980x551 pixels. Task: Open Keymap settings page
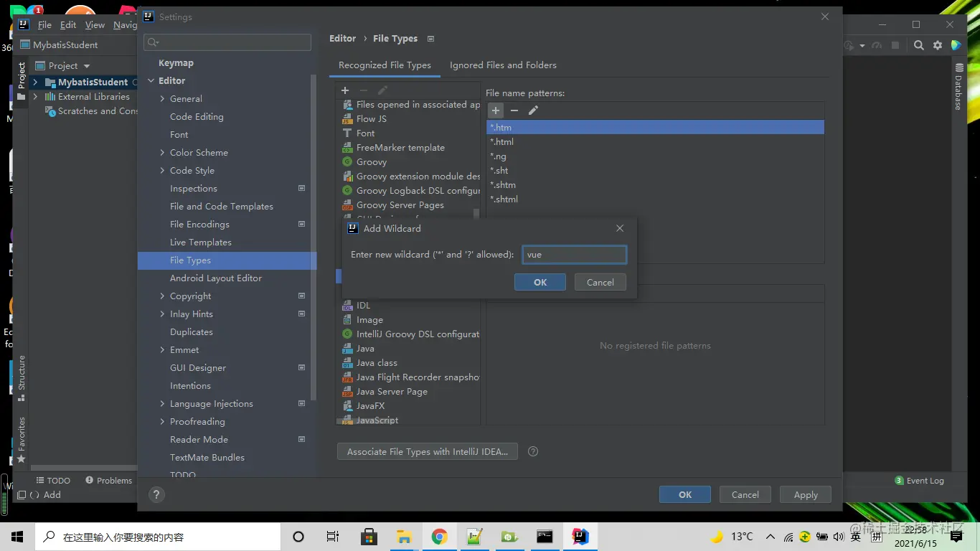176,63
